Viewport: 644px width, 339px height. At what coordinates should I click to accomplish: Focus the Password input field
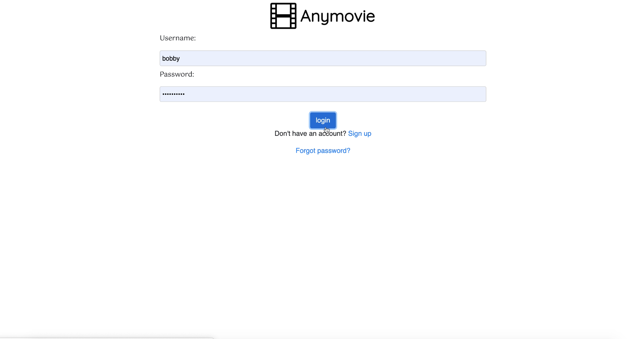[323, 94]
